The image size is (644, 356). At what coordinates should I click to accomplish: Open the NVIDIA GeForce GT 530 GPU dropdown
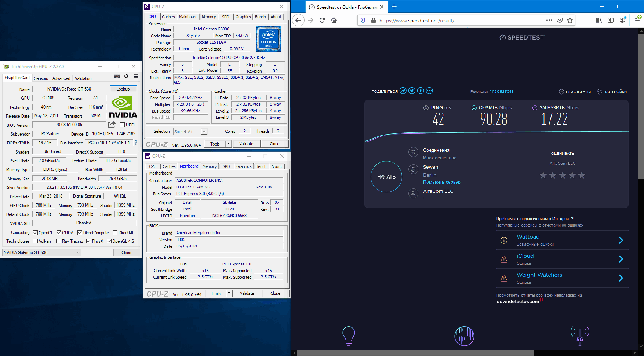(x=41, y=253)
